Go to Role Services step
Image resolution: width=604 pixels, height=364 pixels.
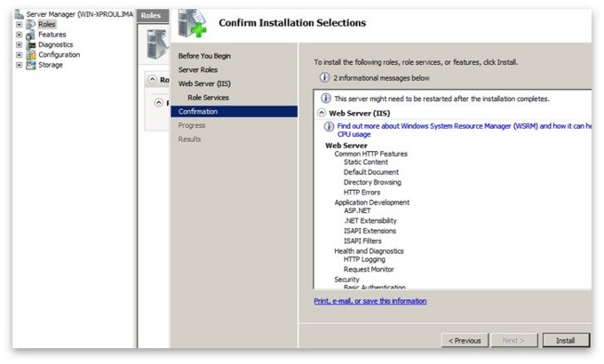pos(209,98)
